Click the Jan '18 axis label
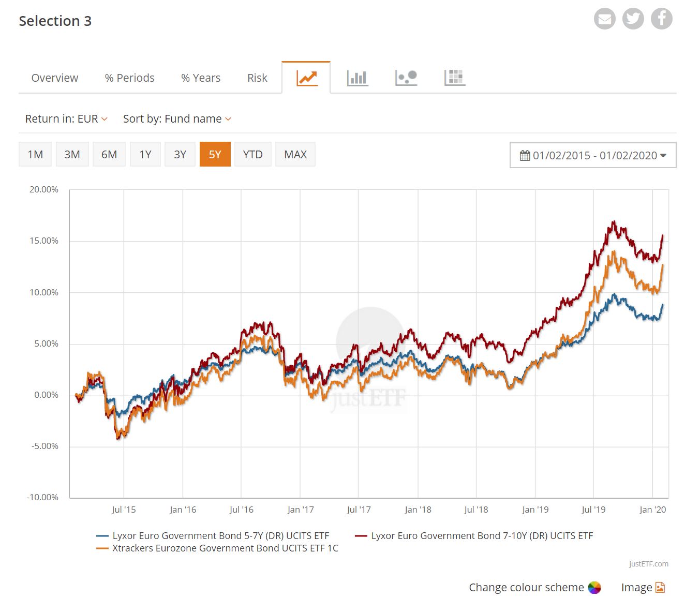Viewport: 700px width, 613px height. [418, 510]
